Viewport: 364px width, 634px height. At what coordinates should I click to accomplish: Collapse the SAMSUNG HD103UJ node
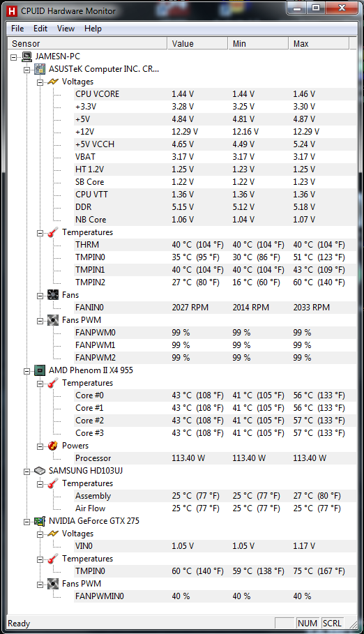(26, 471)
